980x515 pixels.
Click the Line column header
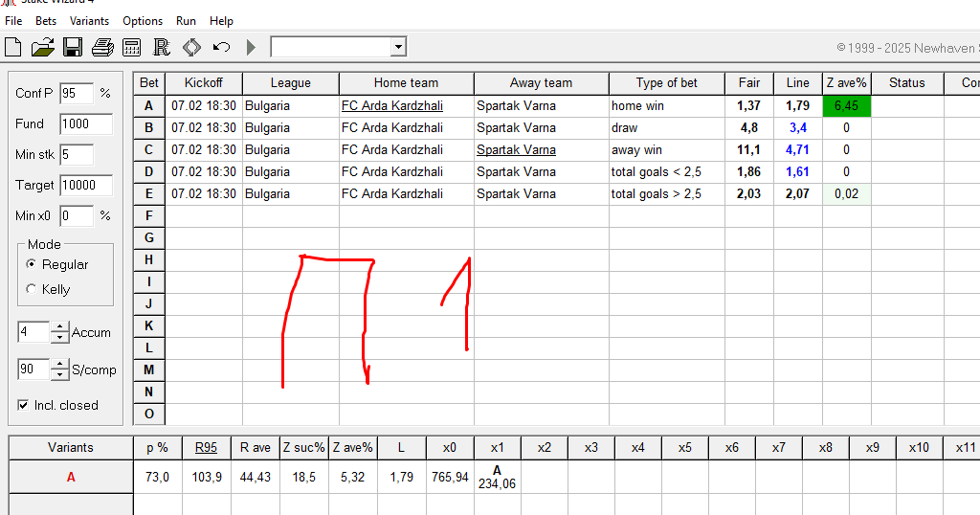click(798, 83)
